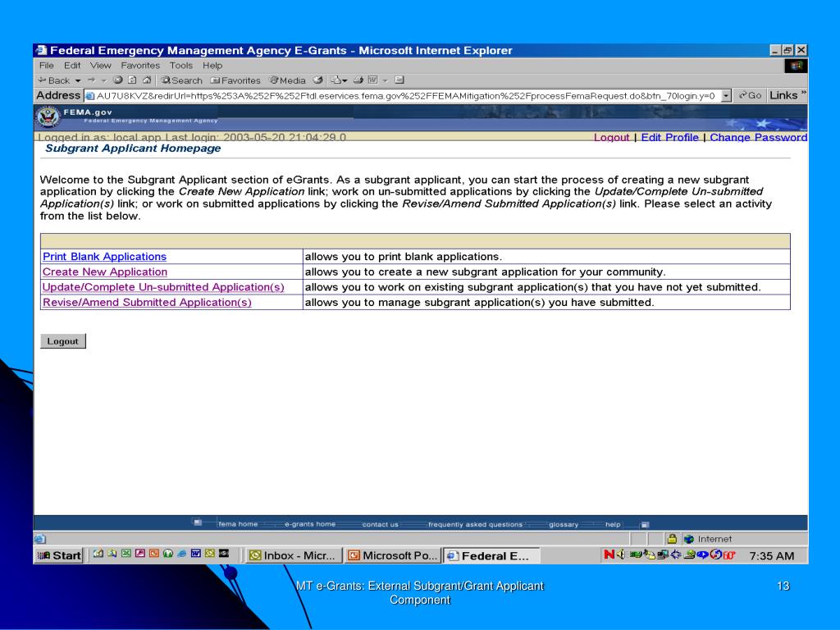
Task: Go to the browser Home page icon
Action: 147,80
